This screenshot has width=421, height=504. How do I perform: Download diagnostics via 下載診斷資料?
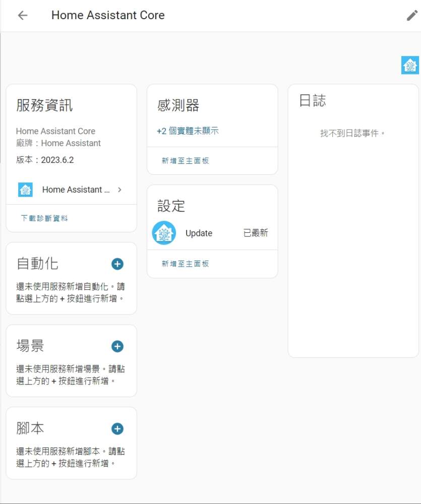coord(44,218)
